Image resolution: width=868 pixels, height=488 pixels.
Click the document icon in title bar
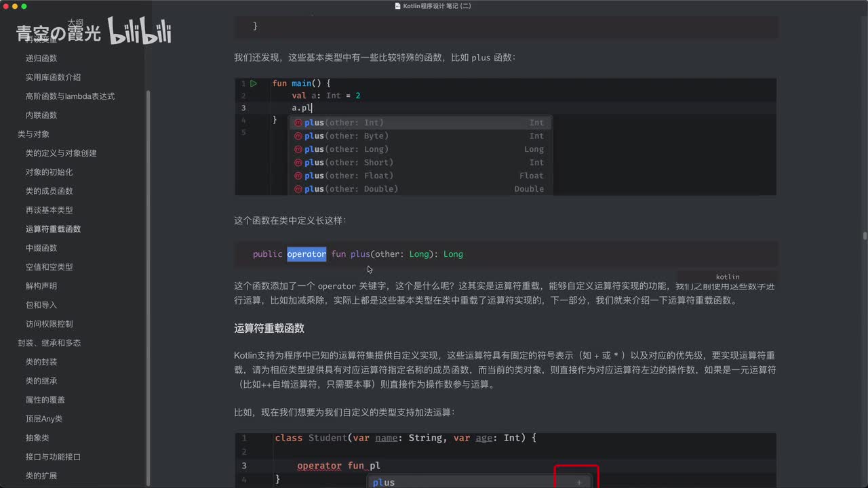point(397,6)
